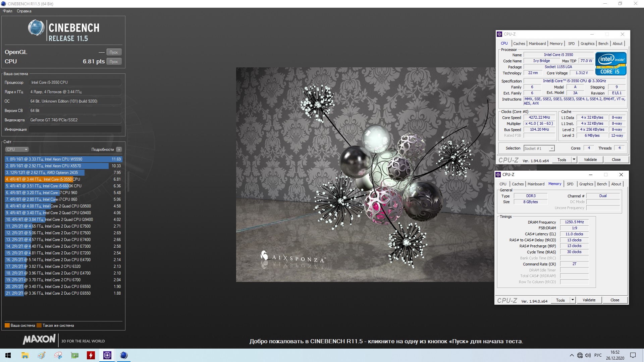The width and height of the screenshot is (644, 362).
Task: Click Validate in top CPU-Z window
Action: (x=590, y=160)
